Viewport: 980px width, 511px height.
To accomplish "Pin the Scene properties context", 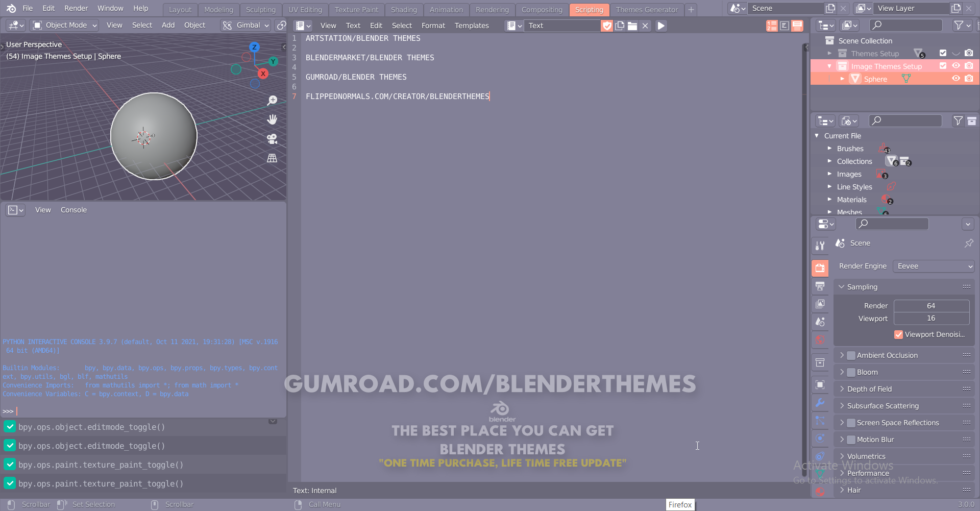I will (968, 244).
